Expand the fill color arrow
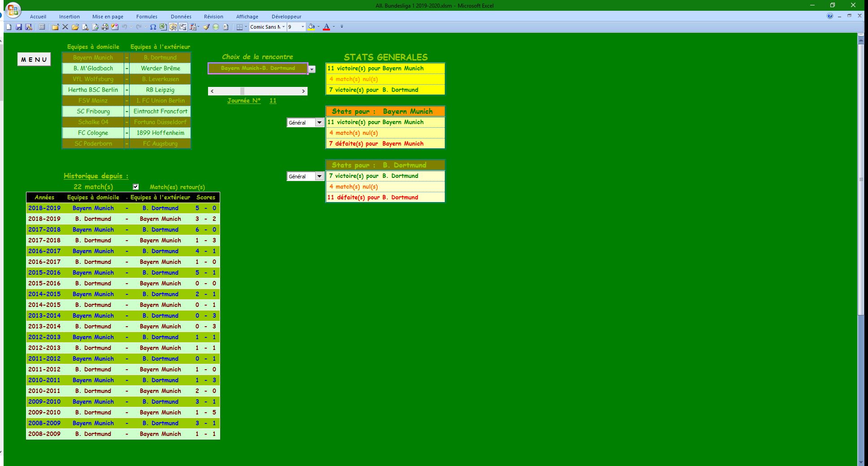Screen dimensions: 868x466 coord(318,27)
